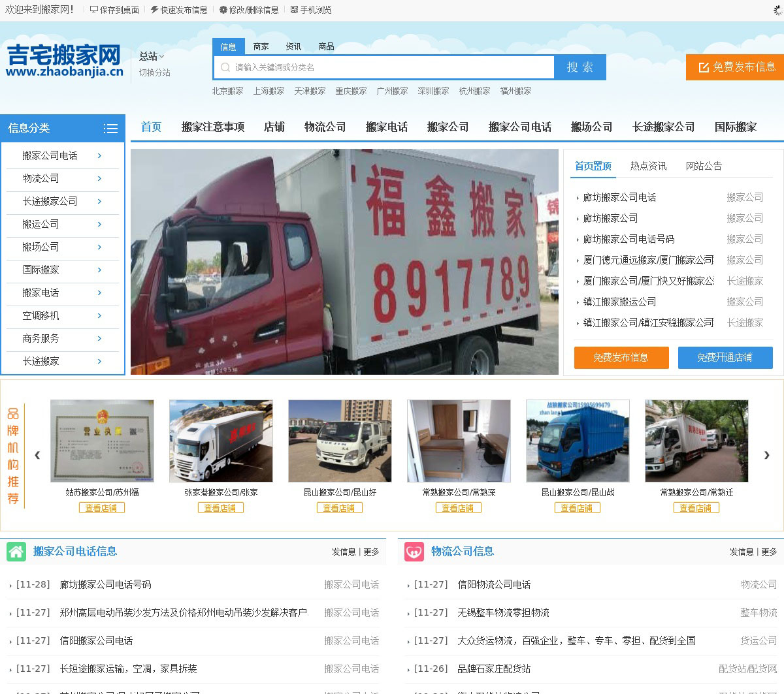Expand 搬场公司 category chevron

click(99, 247)
